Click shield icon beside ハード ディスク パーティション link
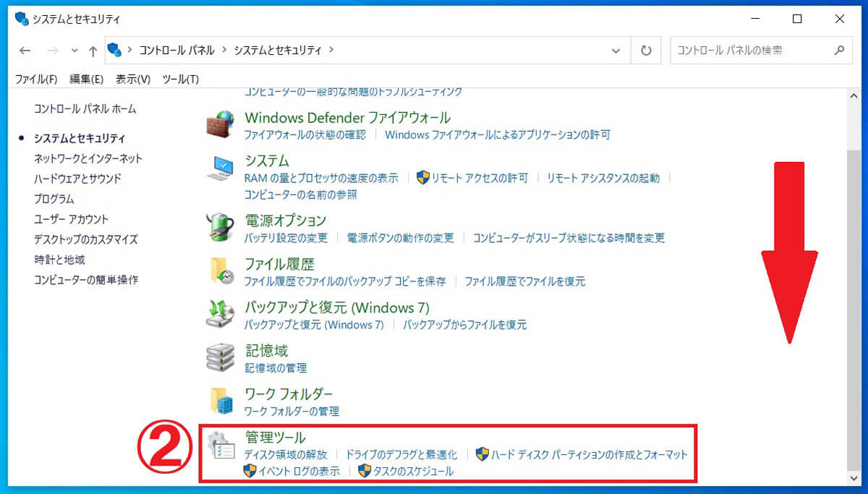This screenshot has width=868, height=494. click(x=482, y=454)
